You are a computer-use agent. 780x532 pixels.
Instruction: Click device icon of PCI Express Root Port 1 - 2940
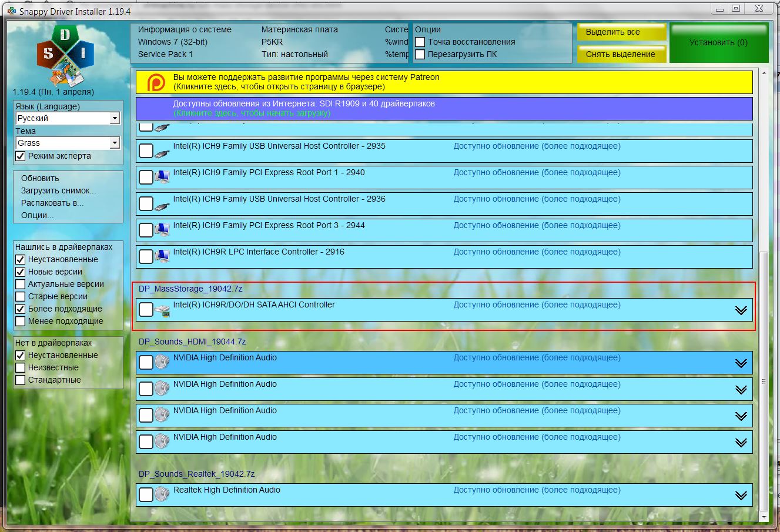(162, 178)
